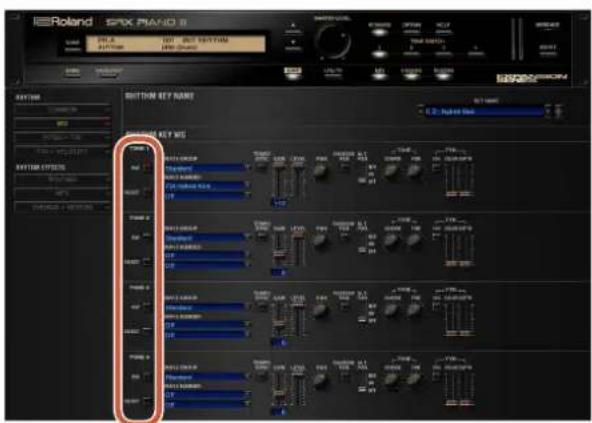Open Tone 4 upper Wave Number dropdown
The image size is (592, 423).
208,394
